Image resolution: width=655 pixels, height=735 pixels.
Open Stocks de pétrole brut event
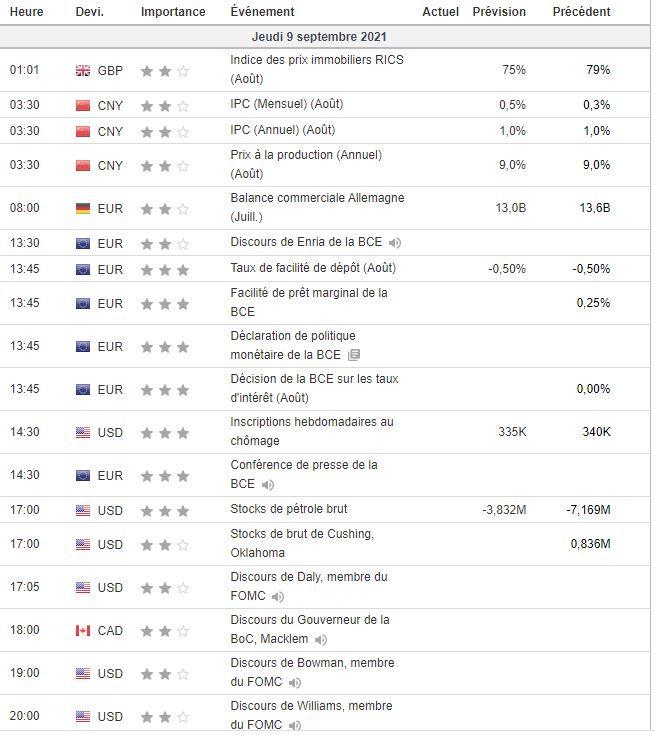pyautogui.click(x=289, y=509)
